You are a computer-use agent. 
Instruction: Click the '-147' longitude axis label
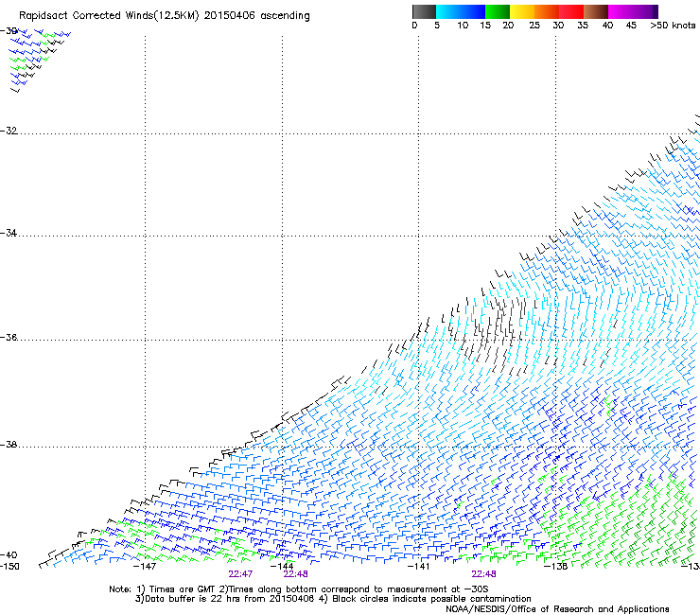(x=145, y=567)
